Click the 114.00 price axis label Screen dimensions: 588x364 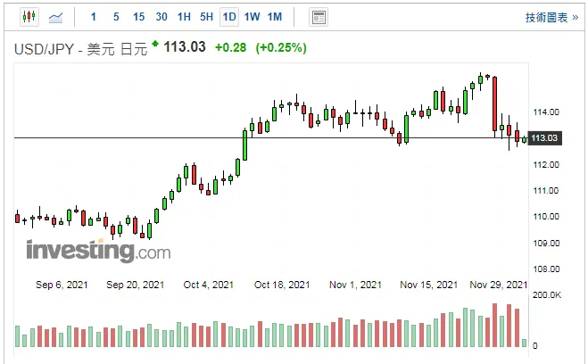point(546,112)
